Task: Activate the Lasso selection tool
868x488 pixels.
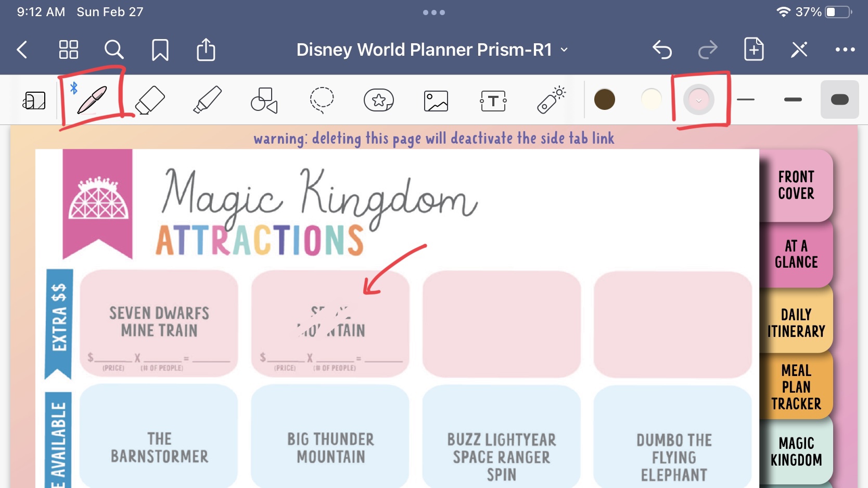Action: (x=322, y=99)
